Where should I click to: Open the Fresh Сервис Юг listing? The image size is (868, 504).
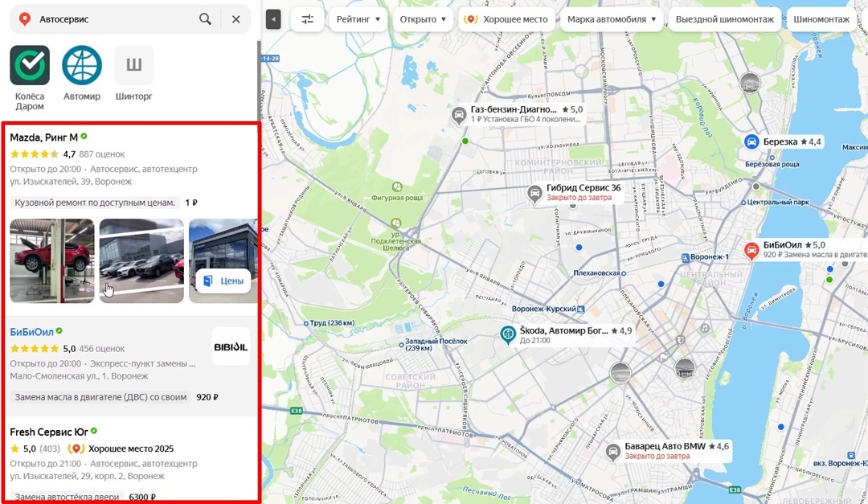tap(49, 432)
